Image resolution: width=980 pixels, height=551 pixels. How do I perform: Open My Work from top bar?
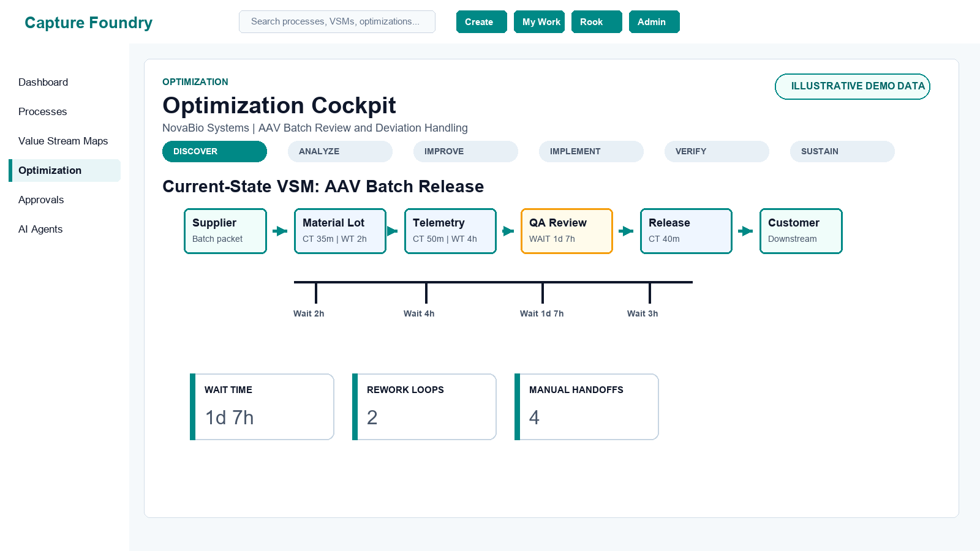tap(539, 21)
